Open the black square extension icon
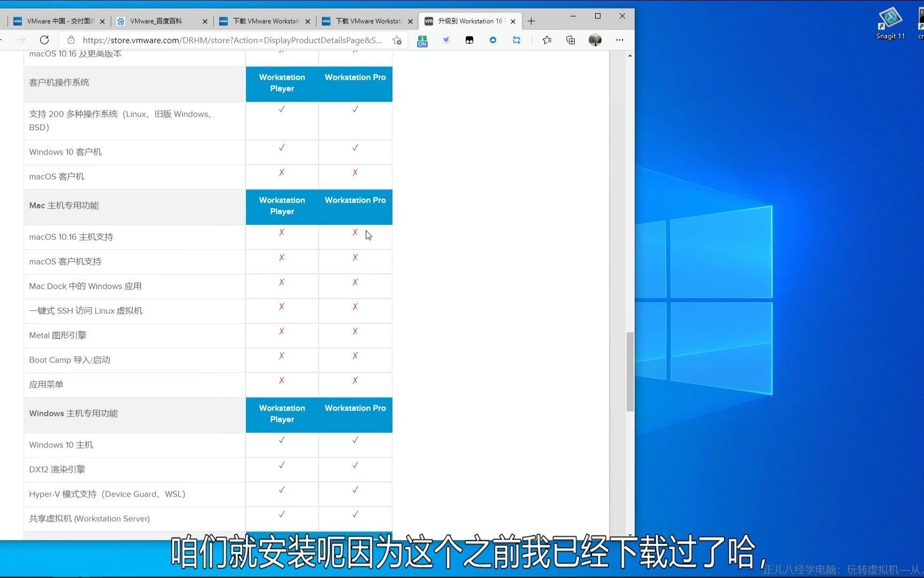 pyautogui.click(x=469, y=40)
